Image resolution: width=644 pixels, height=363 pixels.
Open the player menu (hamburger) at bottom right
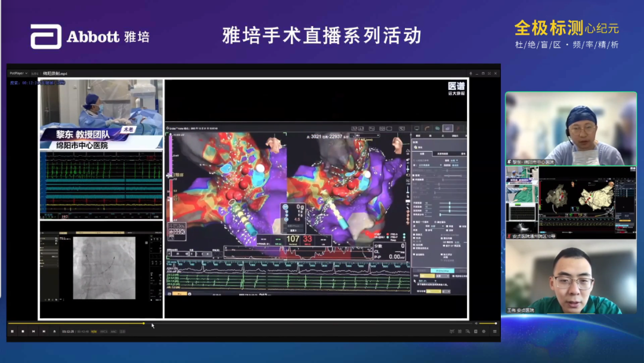point(494,331)
